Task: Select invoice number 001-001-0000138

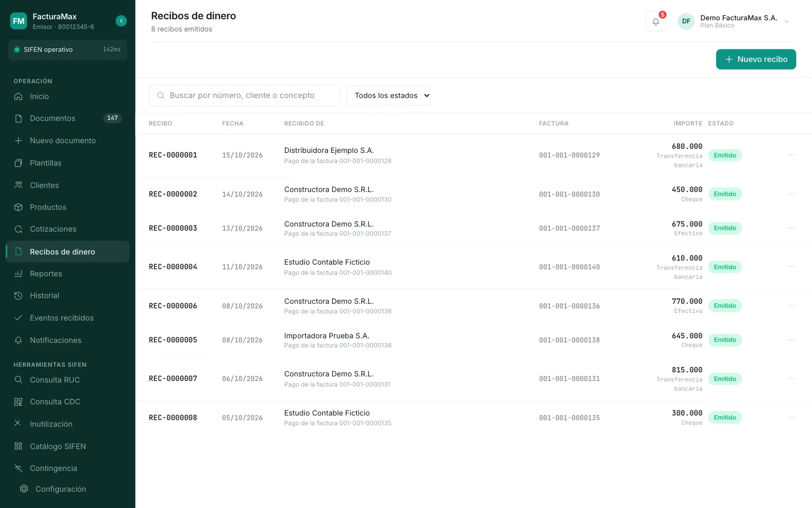Action: 569,340
